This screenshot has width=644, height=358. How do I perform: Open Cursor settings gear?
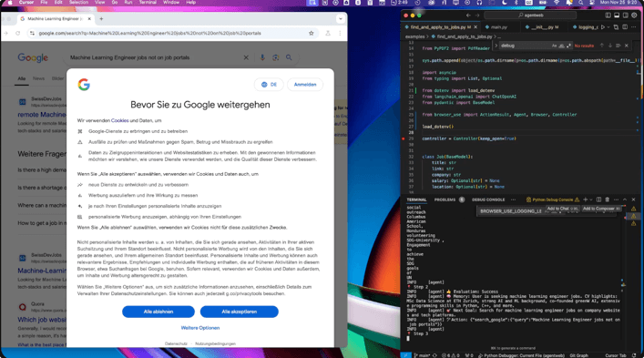point(634,15)
